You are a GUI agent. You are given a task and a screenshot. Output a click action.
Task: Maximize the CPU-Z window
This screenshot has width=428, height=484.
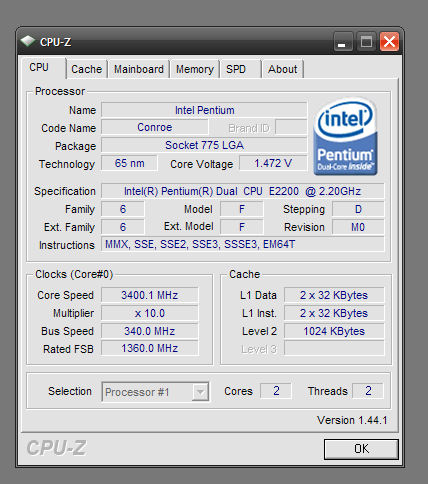click(x=366, y=42)
